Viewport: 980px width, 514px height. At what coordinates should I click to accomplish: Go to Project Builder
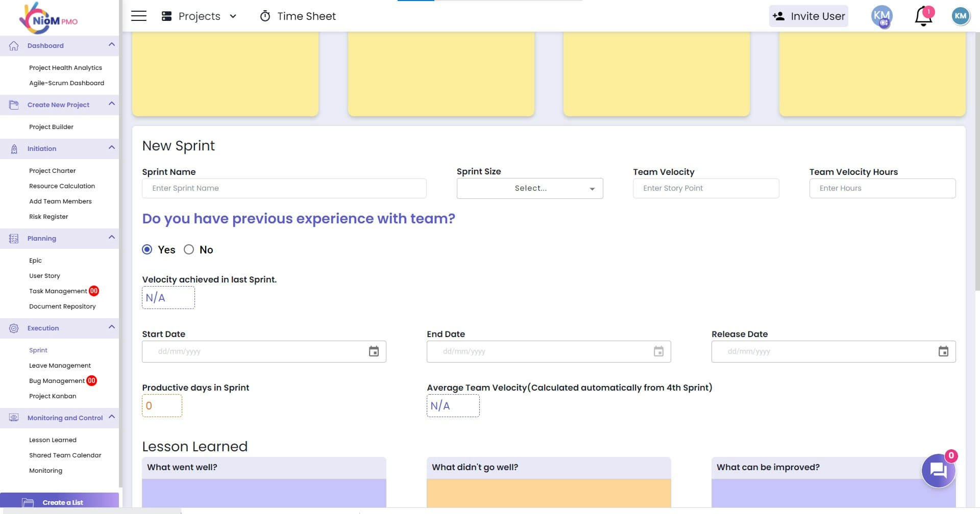51,127
